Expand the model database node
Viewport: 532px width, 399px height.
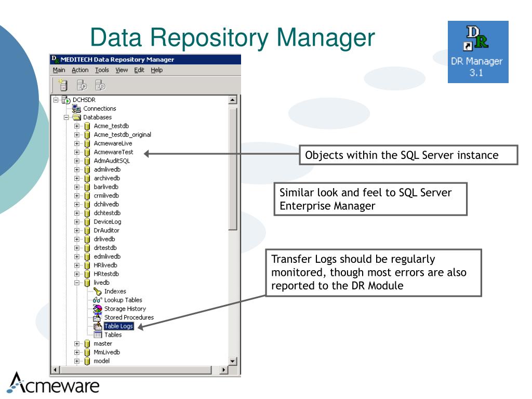tap(77, 361)
